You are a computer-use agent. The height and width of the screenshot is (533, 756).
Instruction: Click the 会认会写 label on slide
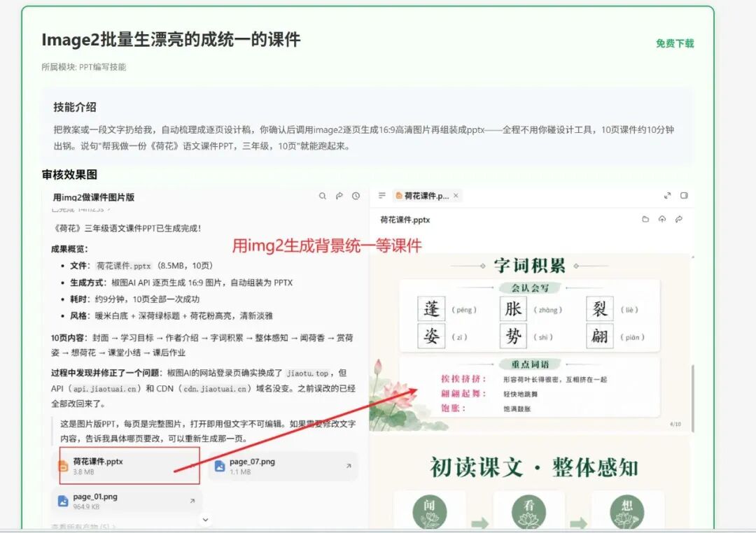pos(530,287)
